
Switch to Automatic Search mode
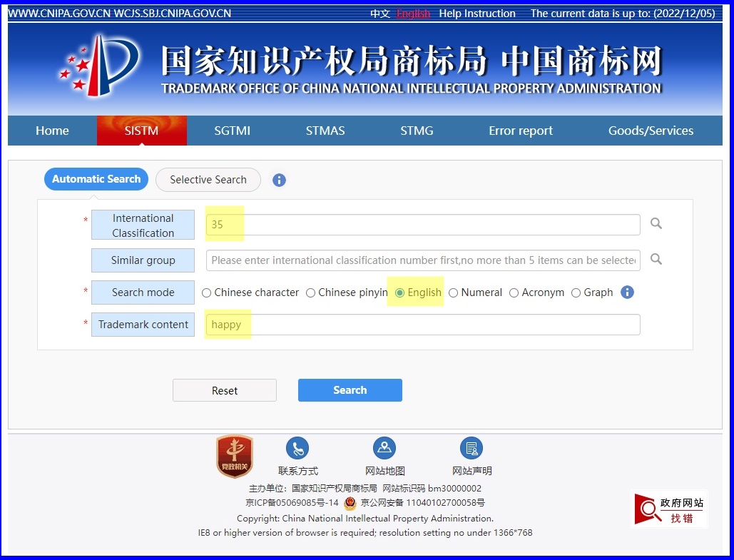96,179
